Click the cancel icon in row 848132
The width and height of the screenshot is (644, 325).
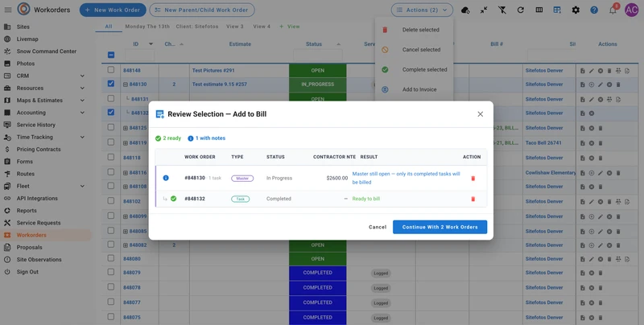[592, 113]
